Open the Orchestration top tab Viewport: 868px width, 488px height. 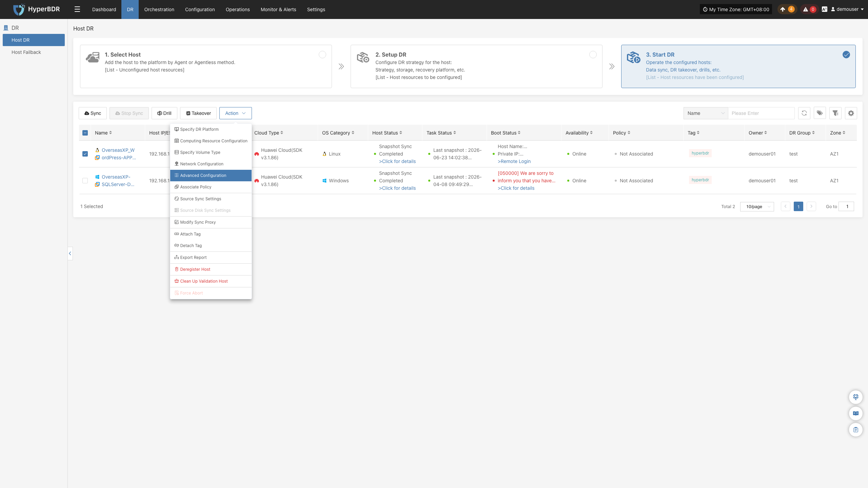pyautogui.click(x=159, y=9)
